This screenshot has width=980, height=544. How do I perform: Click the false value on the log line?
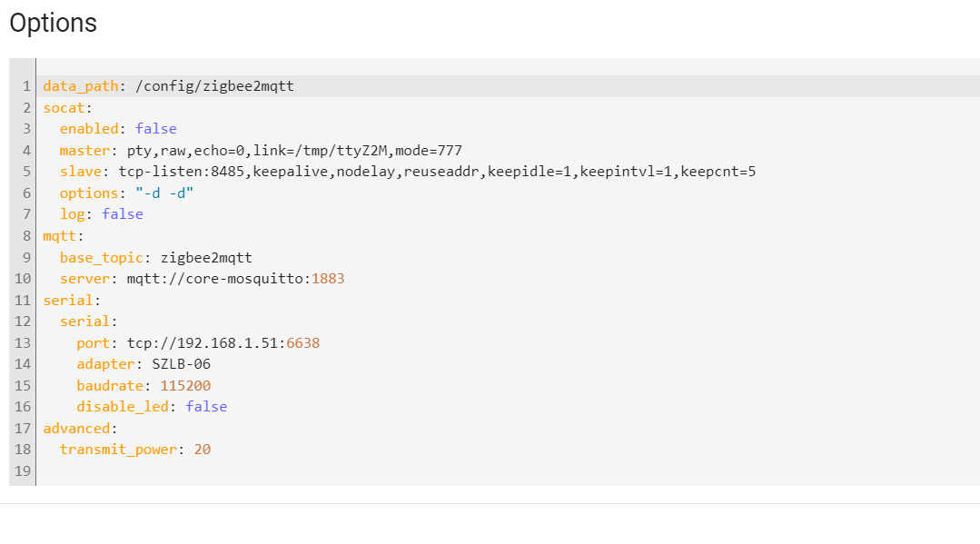tap(123, 214)
